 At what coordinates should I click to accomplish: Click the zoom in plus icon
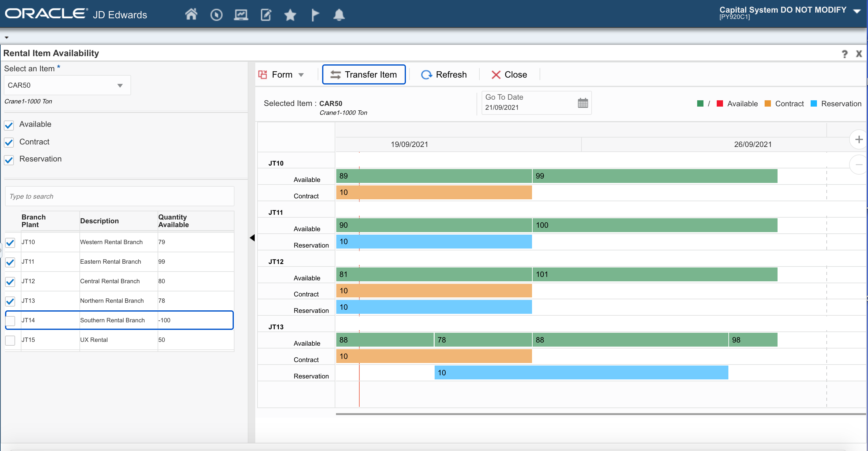(859, 139)
